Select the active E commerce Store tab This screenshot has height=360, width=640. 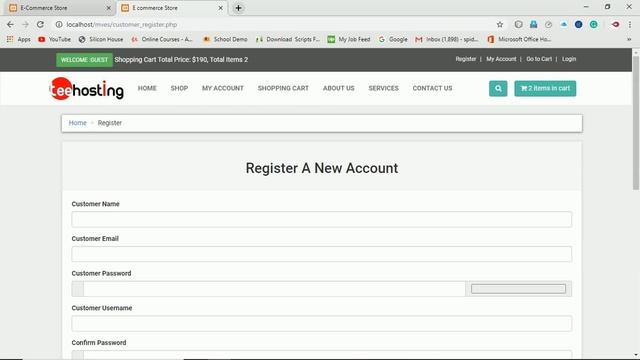[x=171, y=8]
